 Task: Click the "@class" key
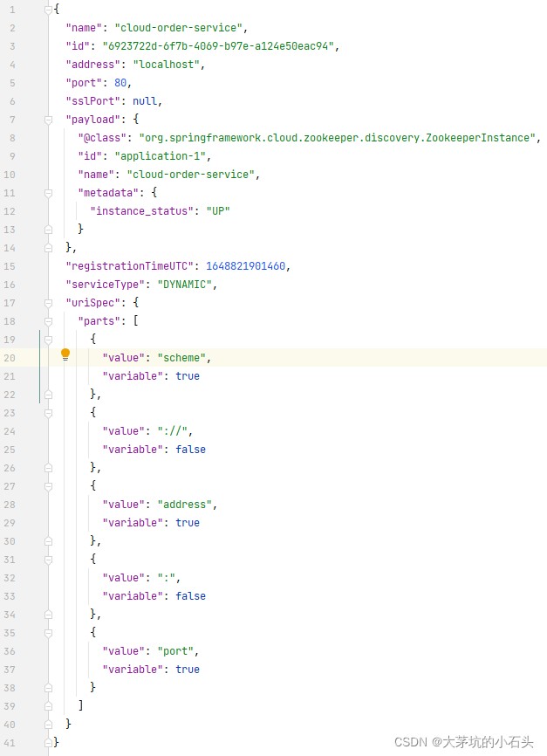point(102,138)
